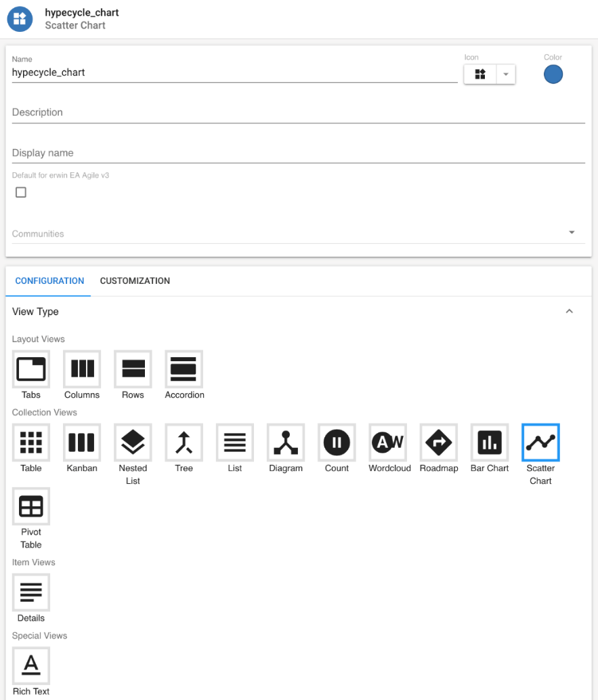This screenshot has width=598, height=700.
Task: Click the Display name input field
Action: pyautogui.click(x=298, y=152)
